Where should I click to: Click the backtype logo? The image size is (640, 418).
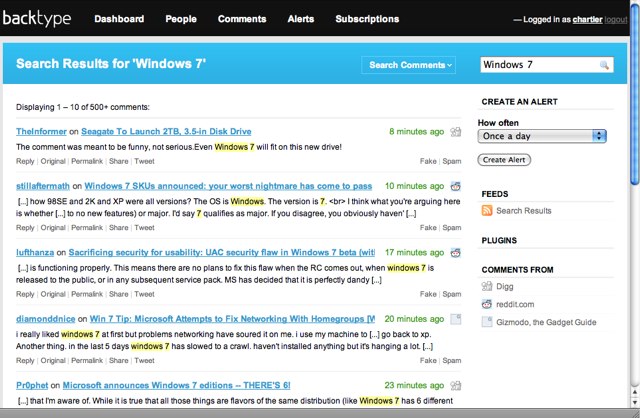click(x=37, y=18)
